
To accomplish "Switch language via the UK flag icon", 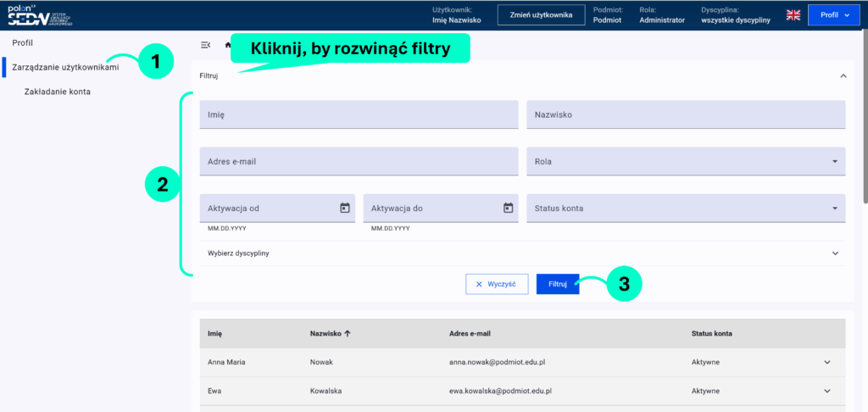I will 793,15.
